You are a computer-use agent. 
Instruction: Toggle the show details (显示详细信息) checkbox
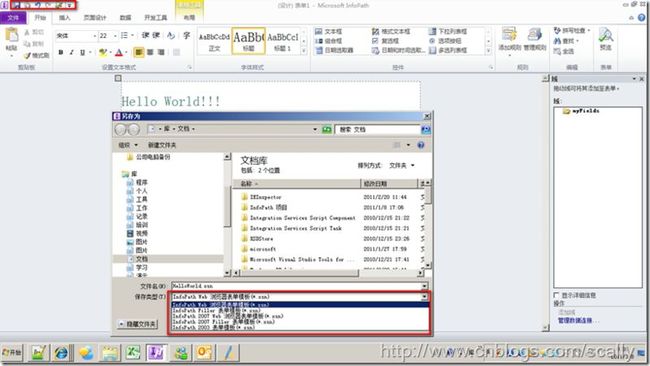click(556, 295)
